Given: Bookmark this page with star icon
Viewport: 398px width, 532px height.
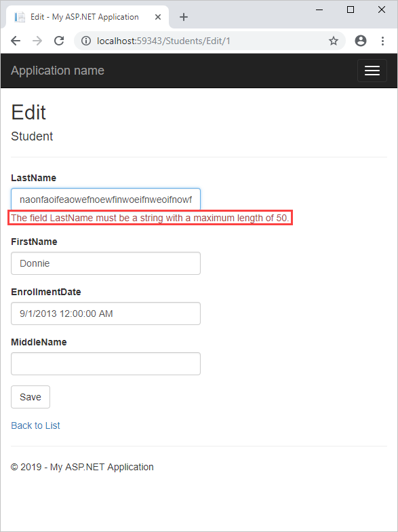Looking at the screenshot, I should pos(334,41).
